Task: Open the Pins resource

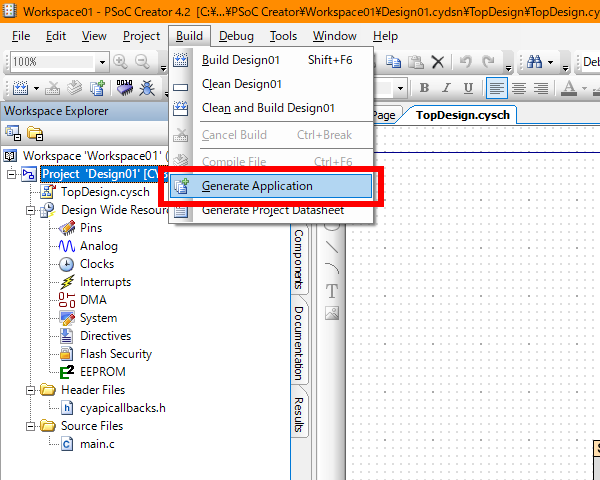Action: pos(91,228)
